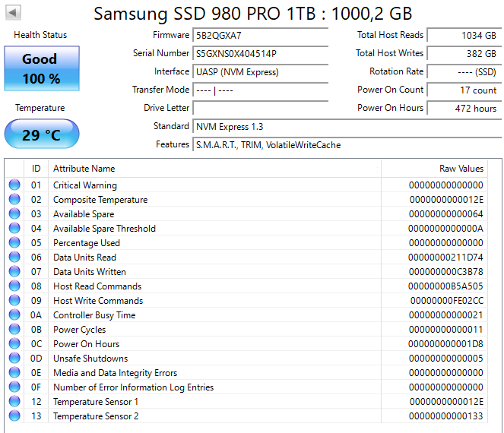Click the empty Drive Letter field
Image resolution: width=504 pixels, height=433 pixels.
click(x=260, y=108)
